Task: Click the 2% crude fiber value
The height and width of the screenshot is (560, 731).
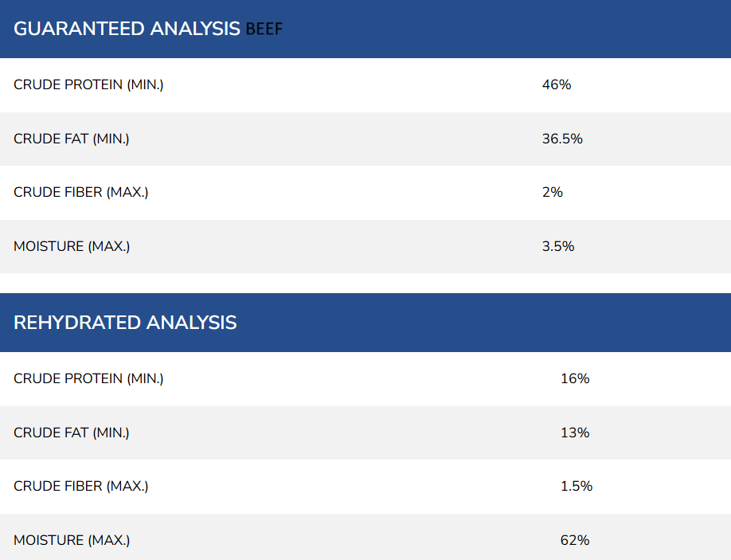Action: tap(552, 192)
